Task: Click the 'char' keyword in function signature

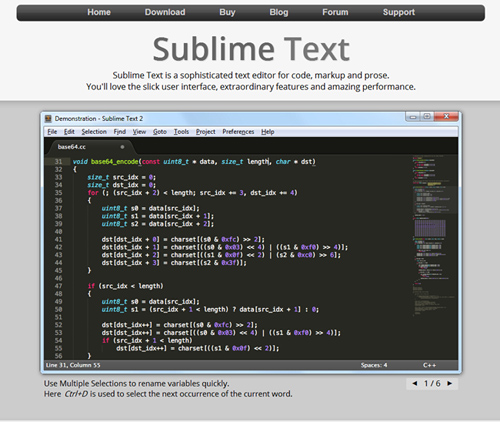Action: click(x=283, y=162)
